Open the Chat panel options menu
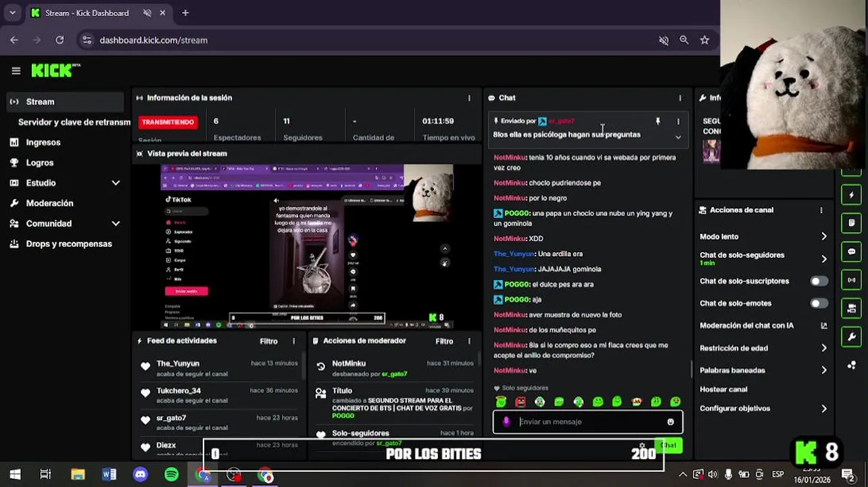The image size is (868, 487). pyautogui.click(x=680, y=98)
